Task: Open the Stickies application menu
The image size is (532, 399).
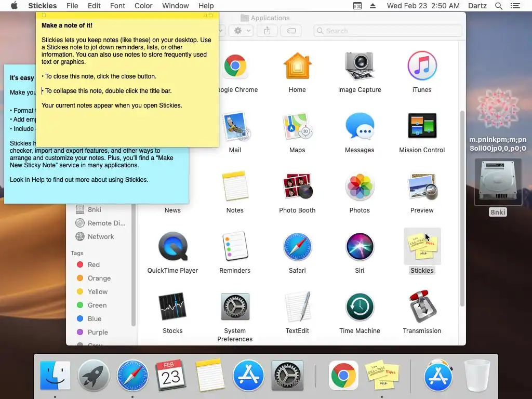Action: (43, 6)
